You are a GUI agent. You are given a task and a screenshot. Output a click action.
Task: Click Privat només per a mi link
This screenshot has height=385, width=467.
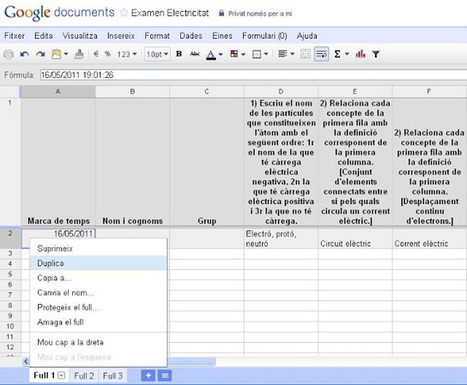[x=260, y=14]
